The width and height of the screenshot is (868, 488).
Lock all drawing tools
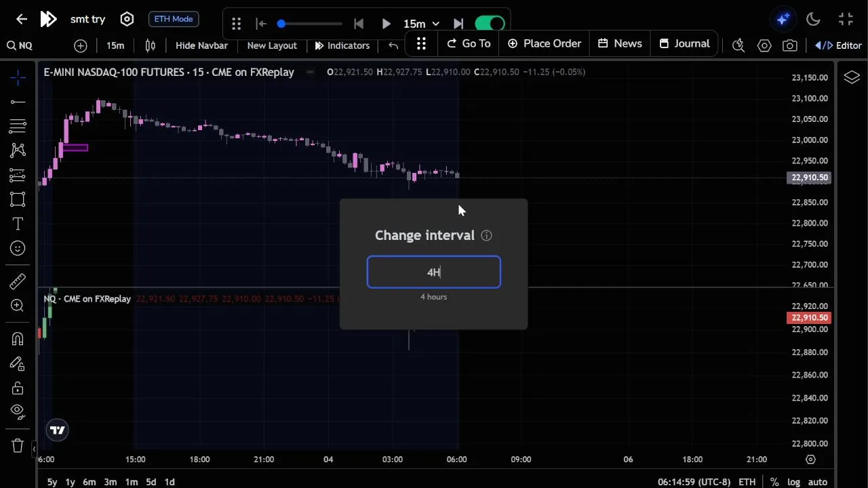18,388
